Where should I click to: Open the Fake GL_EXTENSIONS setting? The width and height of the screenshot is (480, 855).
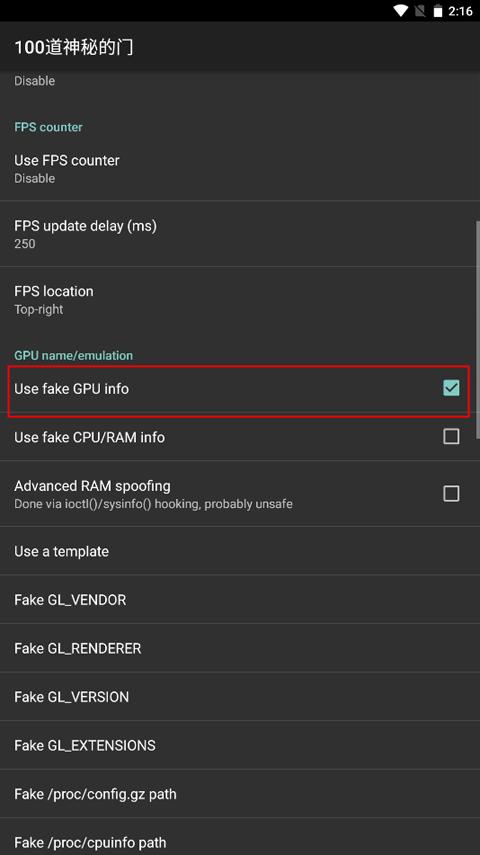coord(240,745)
